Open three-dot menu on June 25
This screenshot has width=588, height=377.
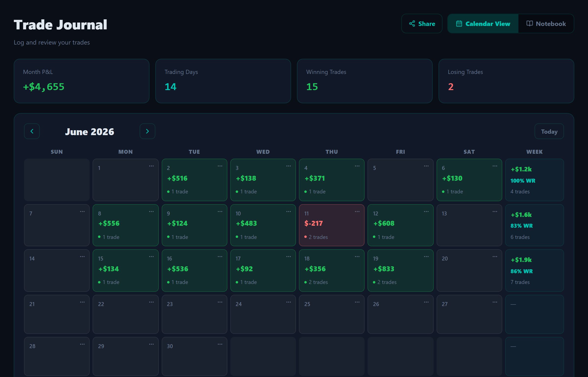357,302
